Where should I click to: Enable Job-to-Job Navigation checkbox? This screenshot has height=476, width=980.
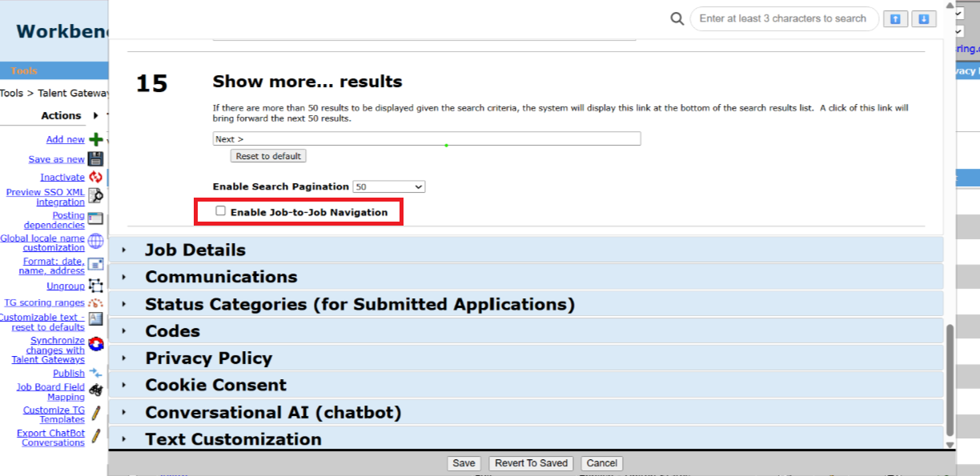(221, 211)
